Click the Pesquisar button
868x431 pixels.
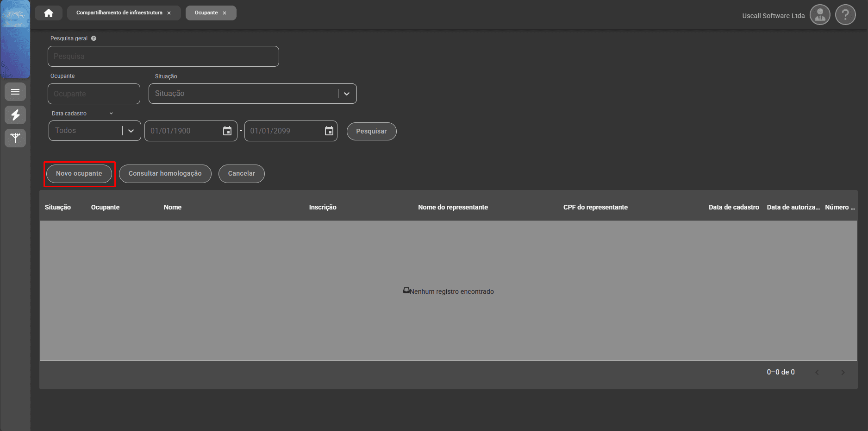point(371,131)
